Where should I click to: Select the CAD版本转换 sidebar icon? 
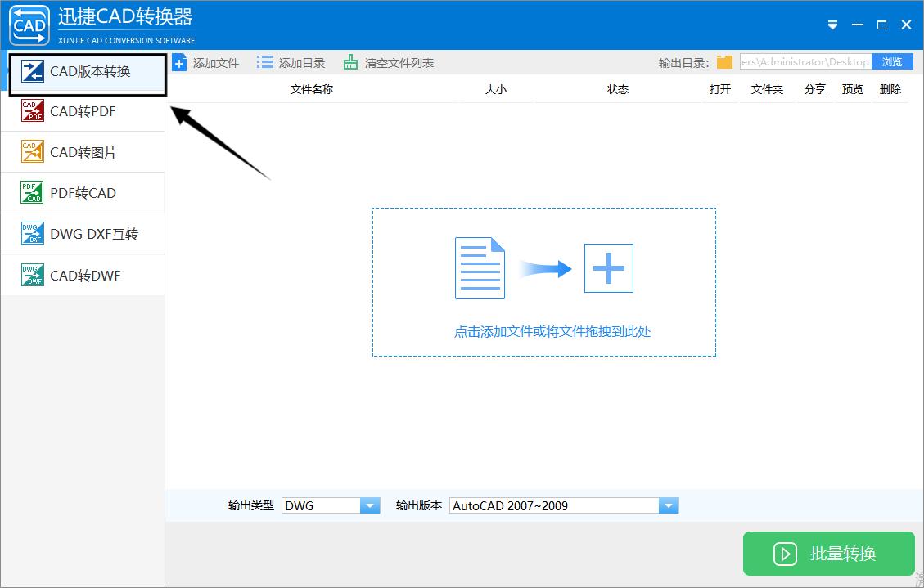(33, 72)
